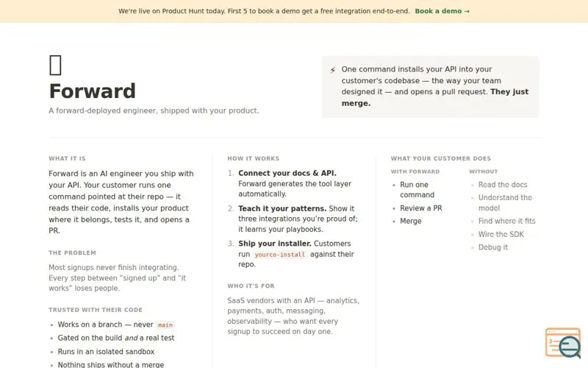Click the lightning bolt callout icon

click(333, 70)
